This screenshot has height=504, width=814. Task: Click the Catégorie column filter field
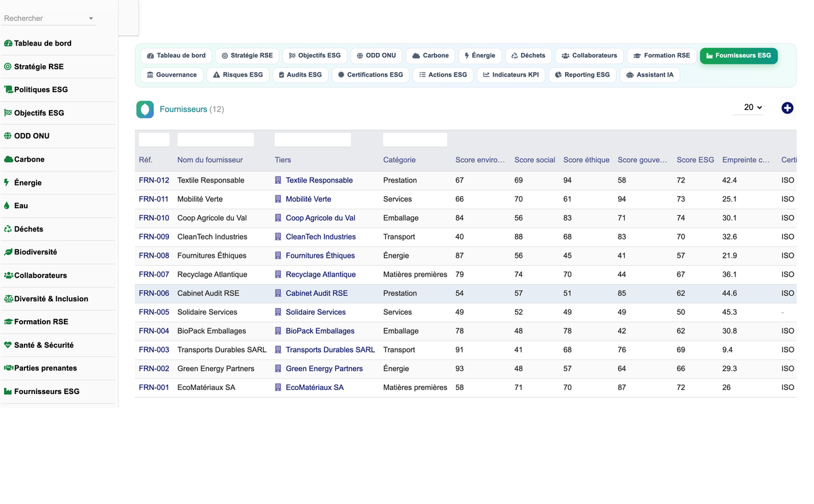[415, 140]
